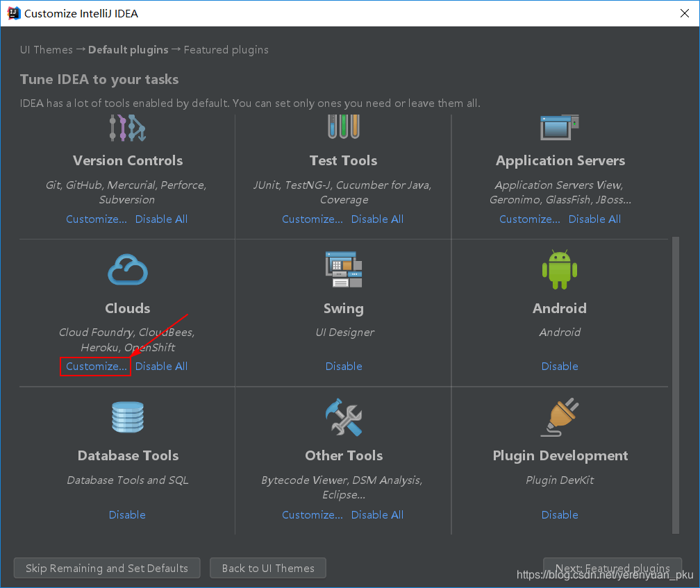
Task: Click 'Application Servers View, Geronimo' description
Action: point(560,192)
